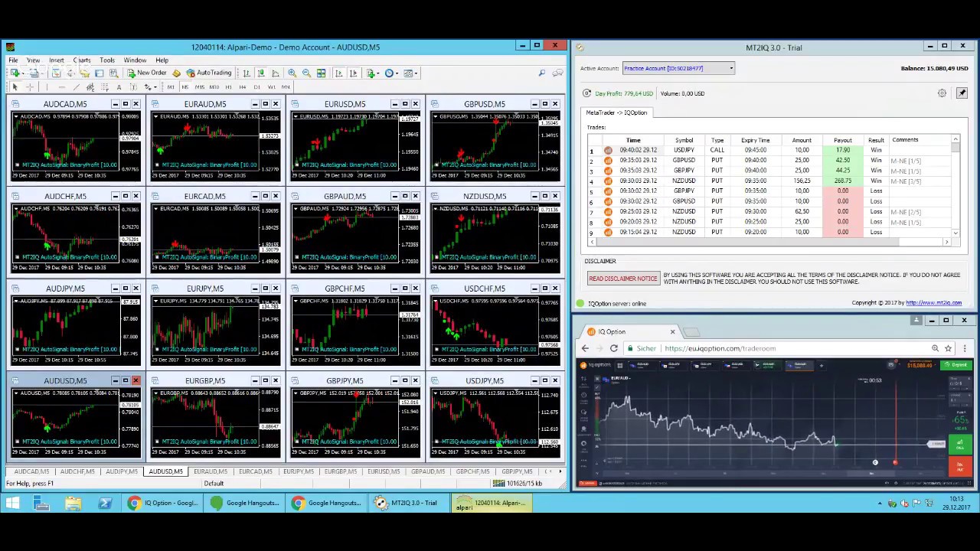Viewport: 980px width, 551px height.
Task: Bookmark page star icon in Chrome
Action: [948, 348]
